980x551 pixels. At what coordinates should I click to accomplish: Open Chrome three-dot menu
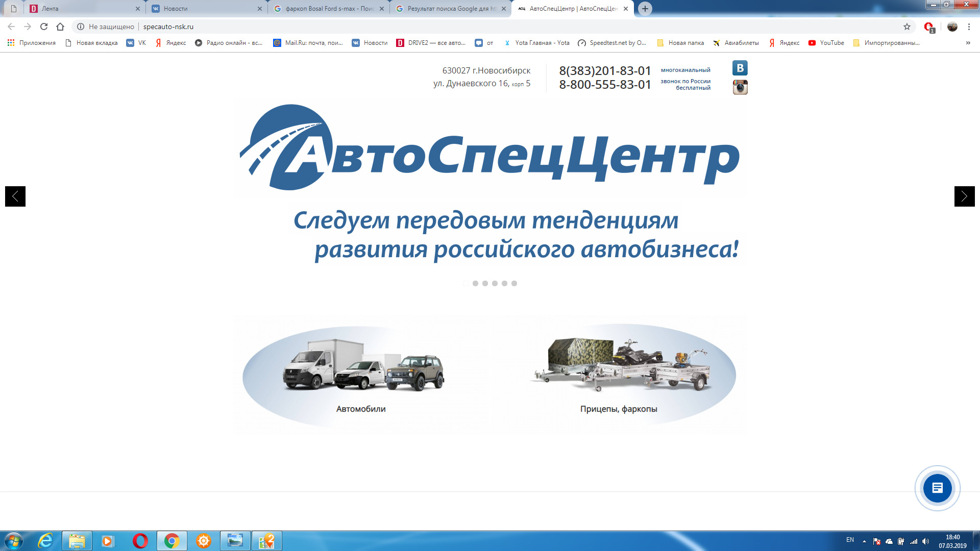click(x=969, y=27)
